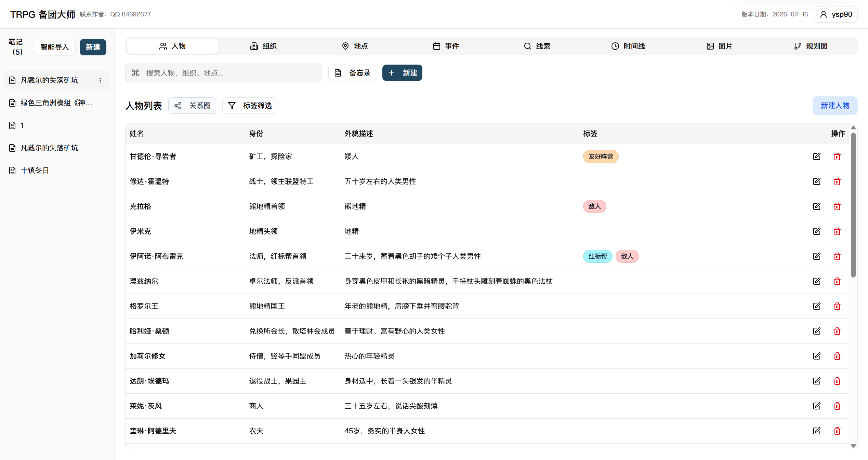Click the 外貌描述 column header

click(359, 134)
